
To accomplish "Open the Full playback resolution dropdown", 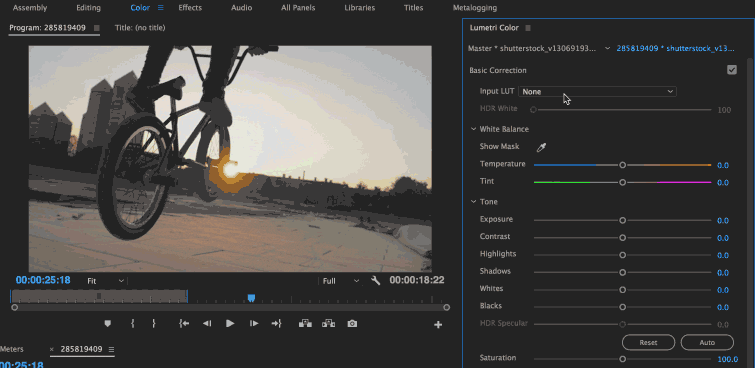I will tap(340, 281).
